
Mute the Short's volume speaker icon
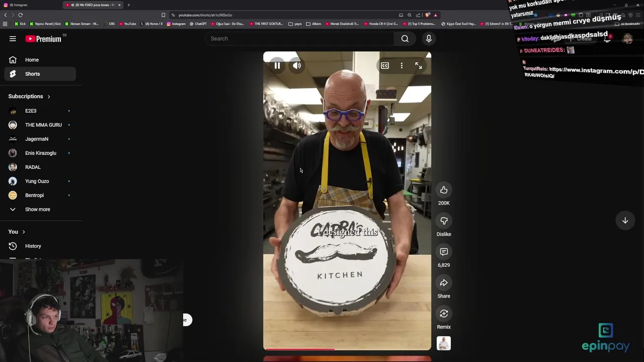coord(297,66)
